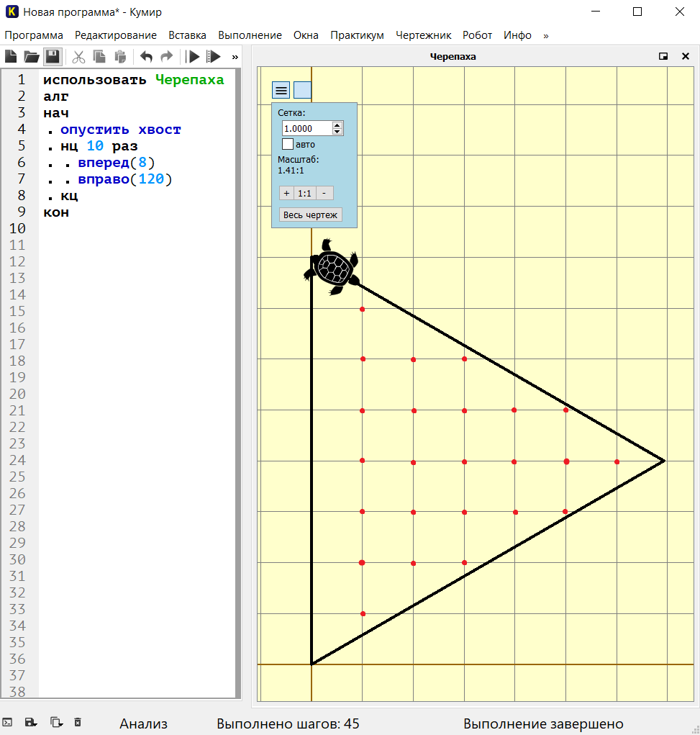Screen dimensions: 700x735
Task: Clear output with the trash icon
Action: pos(78,722)
